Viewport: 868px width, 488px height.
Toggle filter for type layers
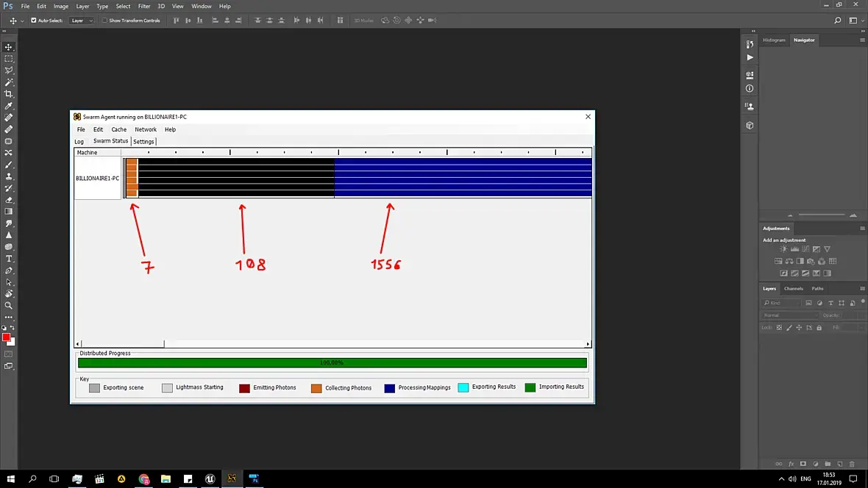tap(830, 303)
